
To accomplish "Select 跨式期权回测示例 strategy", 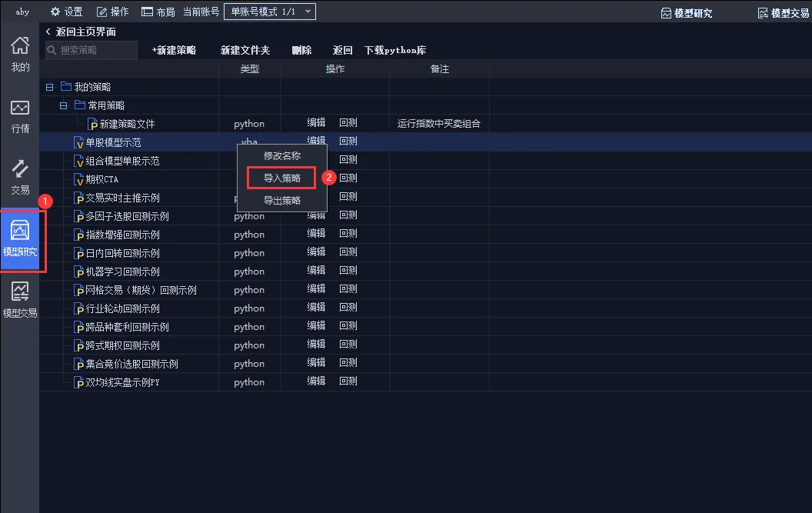I will tap(122, 345).
